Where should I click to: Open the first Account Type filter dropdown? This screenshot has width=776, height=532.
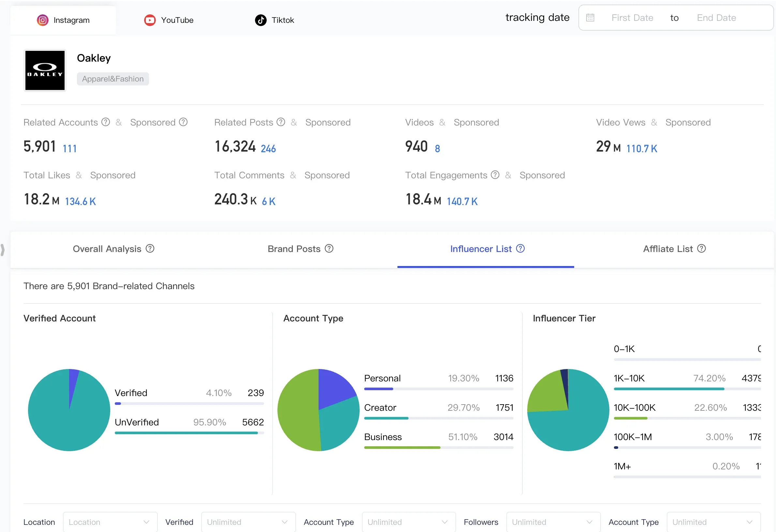click(409, 522)
